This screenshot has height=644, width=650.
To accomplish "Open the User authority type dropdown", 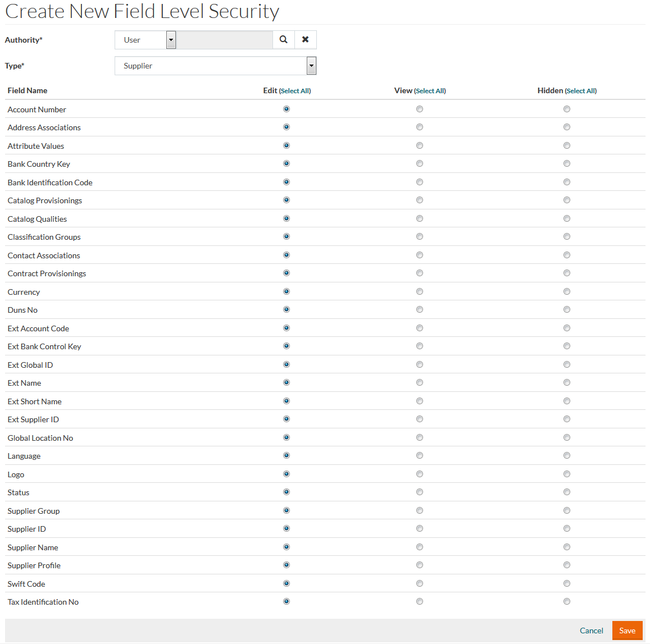I will [x=171, y=40].
